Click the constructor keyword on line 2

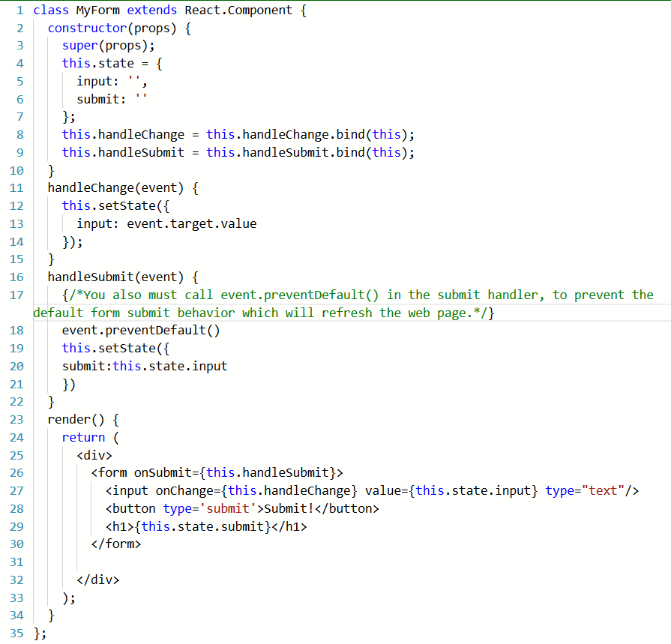pyautogui.click(x=87, y=28)
